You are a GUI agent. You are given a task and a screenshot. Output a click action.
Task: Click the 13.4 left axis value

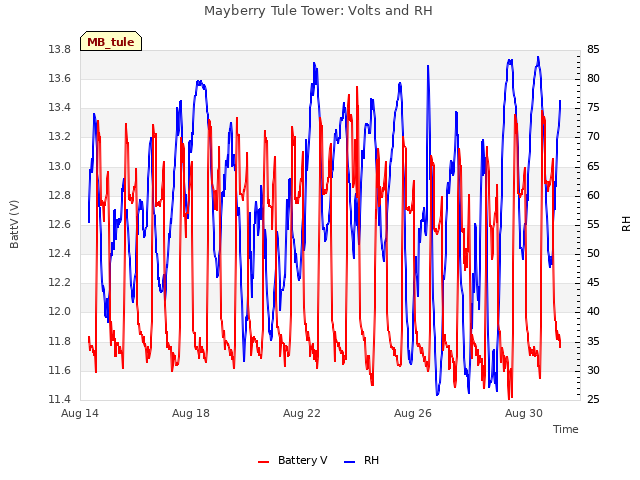pos(60,108)
